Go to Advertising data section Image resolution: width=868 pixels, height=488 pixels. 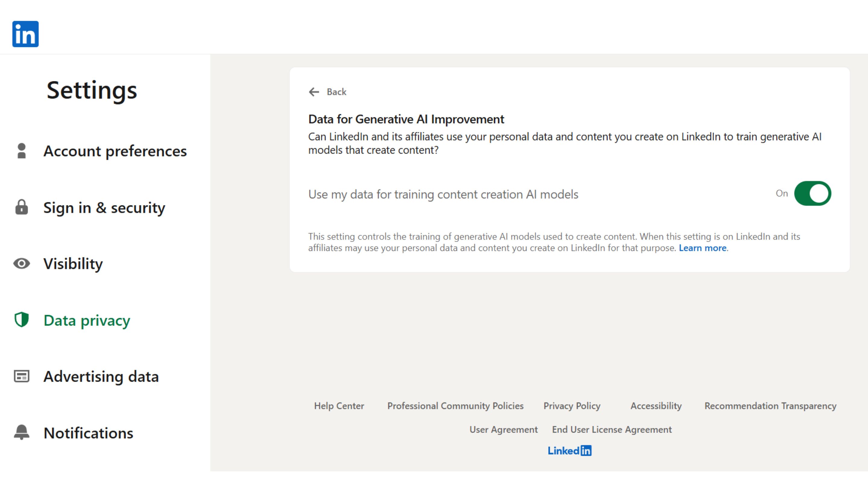click(x=101, y=377)
